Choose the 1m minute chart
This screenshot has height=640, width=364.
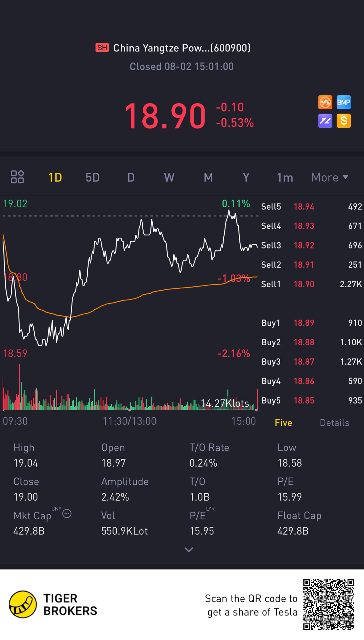285,177
